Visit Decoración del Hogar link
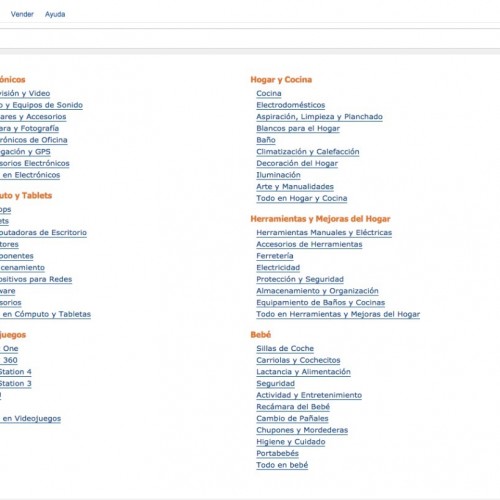The width and height of the screenshot is (500, 500). tap(297, 163)
